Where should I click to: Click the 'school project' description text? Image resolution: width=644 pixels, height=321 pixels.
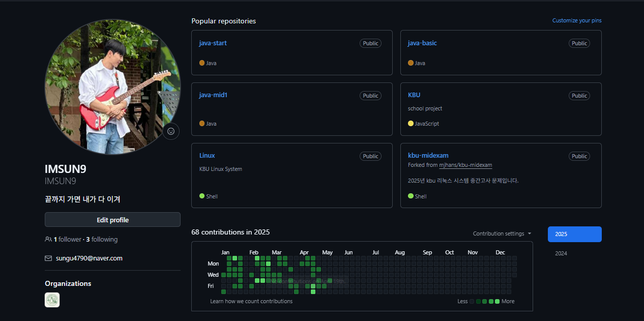tap(425, 108)
